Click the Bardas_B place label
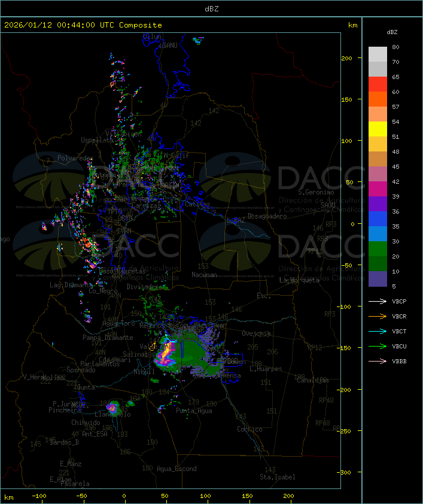 click(x=64, y=442)
